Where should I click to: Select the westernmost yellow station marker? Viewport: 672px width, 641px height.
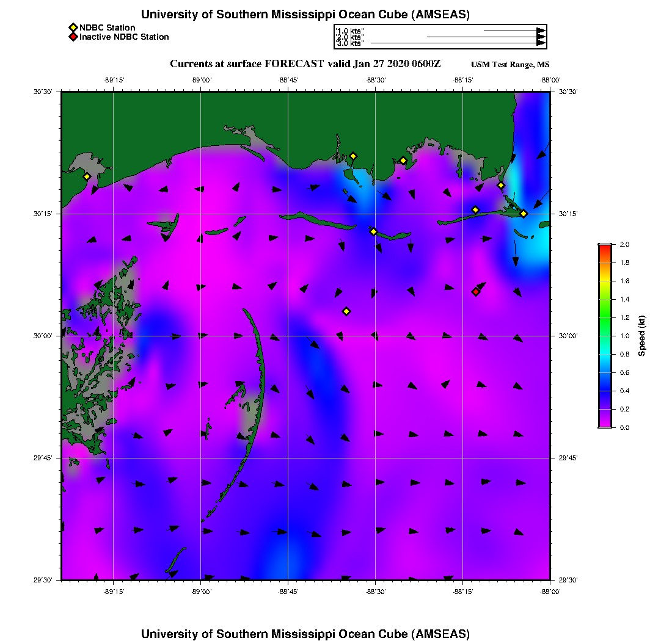pyautogui.click(x=87, y=176)
